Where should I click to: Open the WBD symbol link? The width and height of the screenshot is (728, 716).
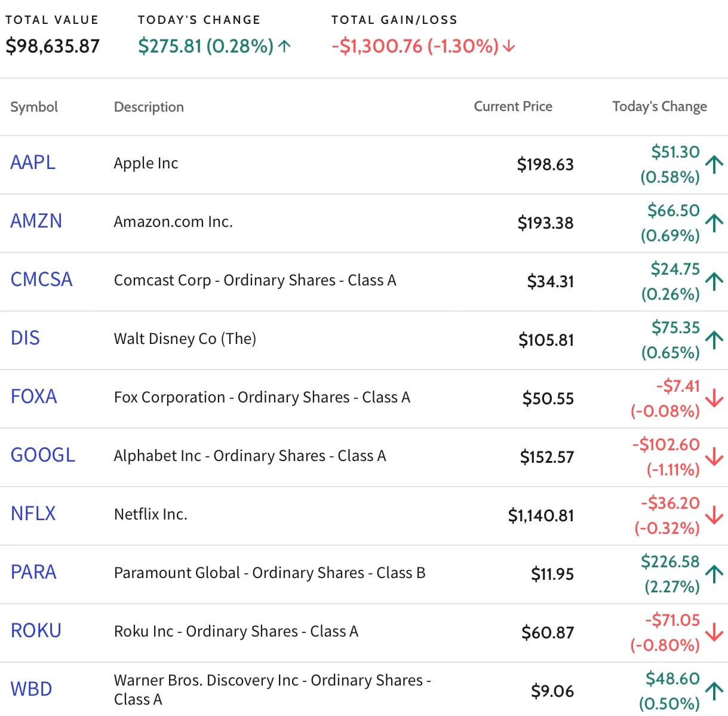click(32, 689)
